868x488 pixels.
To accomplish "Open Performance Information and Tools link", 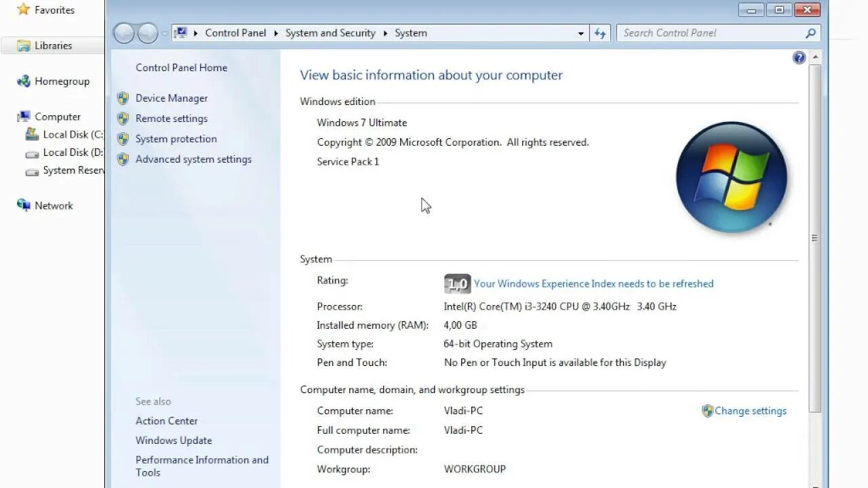I will [x=202, y=466].
